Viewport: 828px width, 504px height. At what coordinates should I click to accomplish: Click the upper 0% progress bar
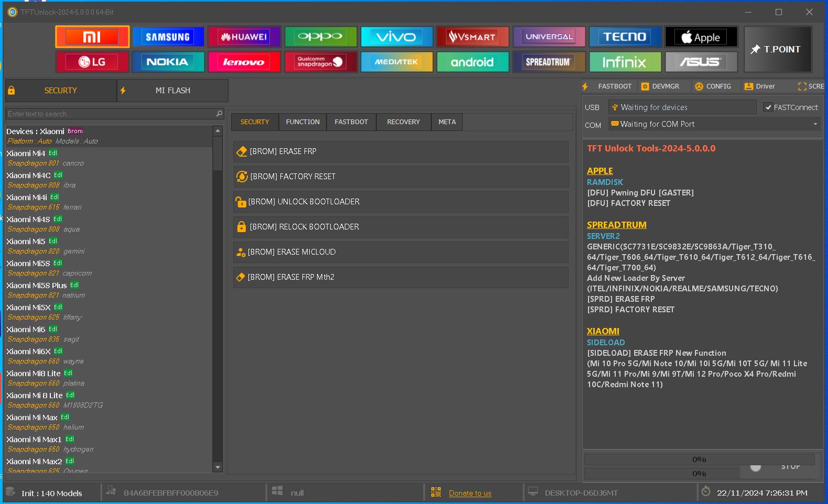pos(699,459)
